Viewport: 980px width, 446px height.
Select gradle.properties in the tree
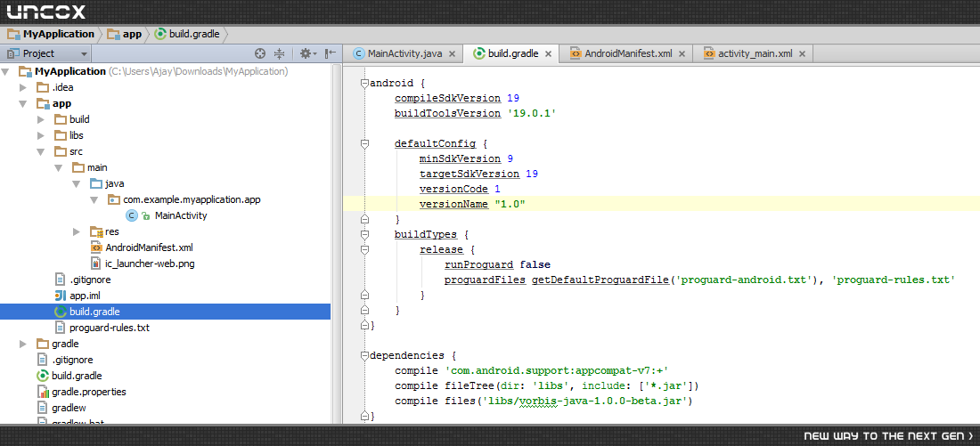pos(89,393)
